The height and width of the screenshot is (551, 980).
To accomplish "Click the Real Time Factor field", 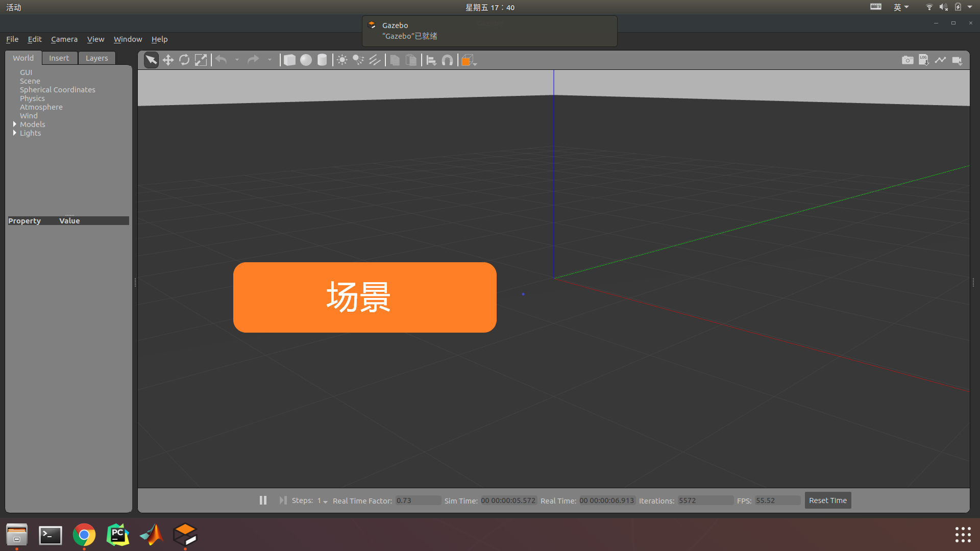I will (x=418, y=500).
